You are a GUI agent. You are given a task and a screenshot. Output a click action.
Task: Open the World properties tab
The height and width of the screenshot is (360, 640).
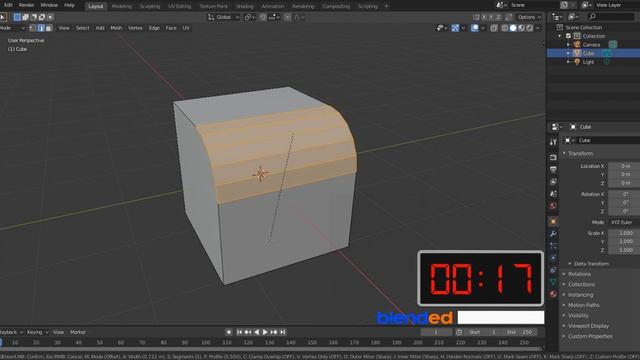pyautogui.click(x=553, y=206)
